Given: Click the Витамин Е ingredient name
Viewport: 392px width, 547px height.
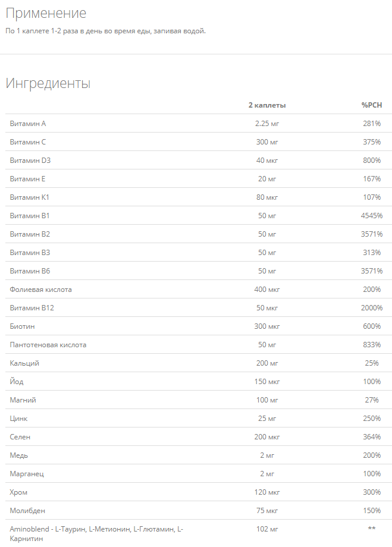Looking at the screenshot, I should (27, 179).
